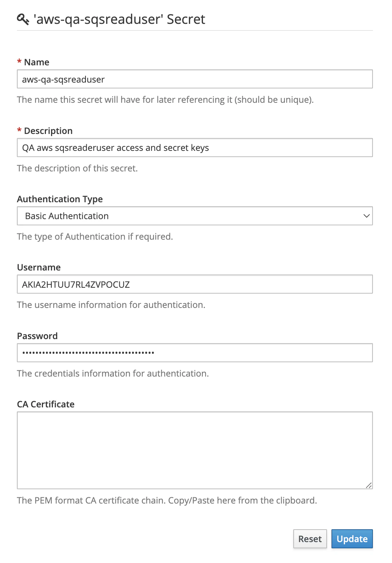Focus the Name field containing aws-qa-sqsreaduser
This screenshot has height=563, width=392.
coord(195,79)
